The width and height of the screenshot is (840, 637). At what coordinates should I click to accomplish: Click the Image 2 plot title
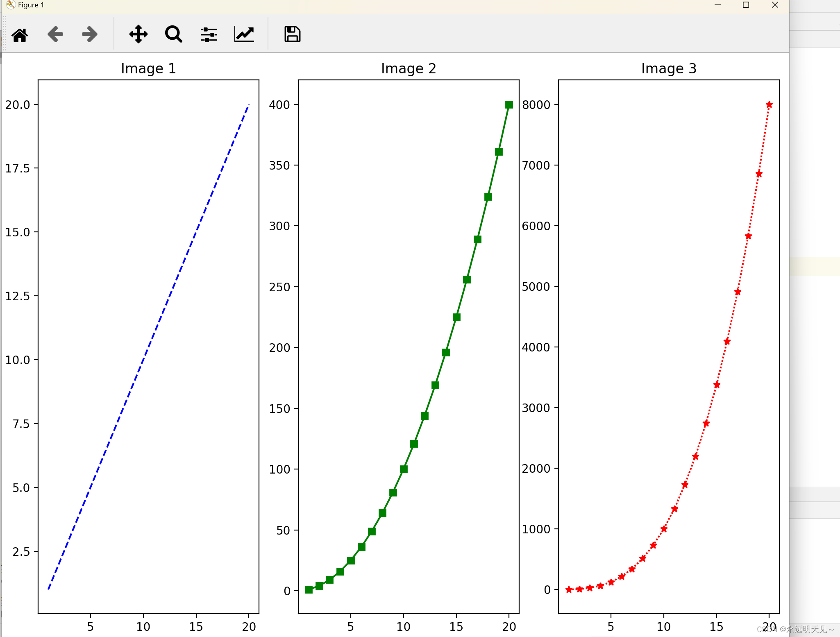408,68
